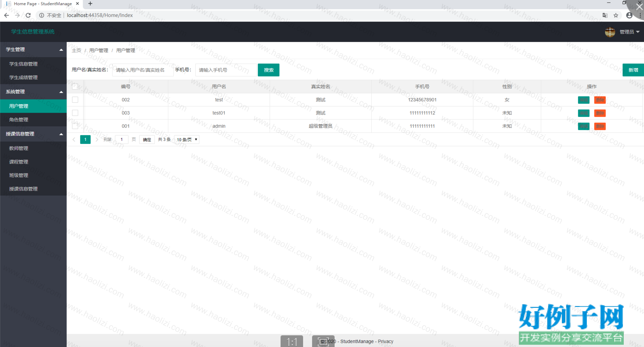Edit the user test (row 002)
Image resolution: width=644 pixels, height=347 pixels.
(583, 100)
